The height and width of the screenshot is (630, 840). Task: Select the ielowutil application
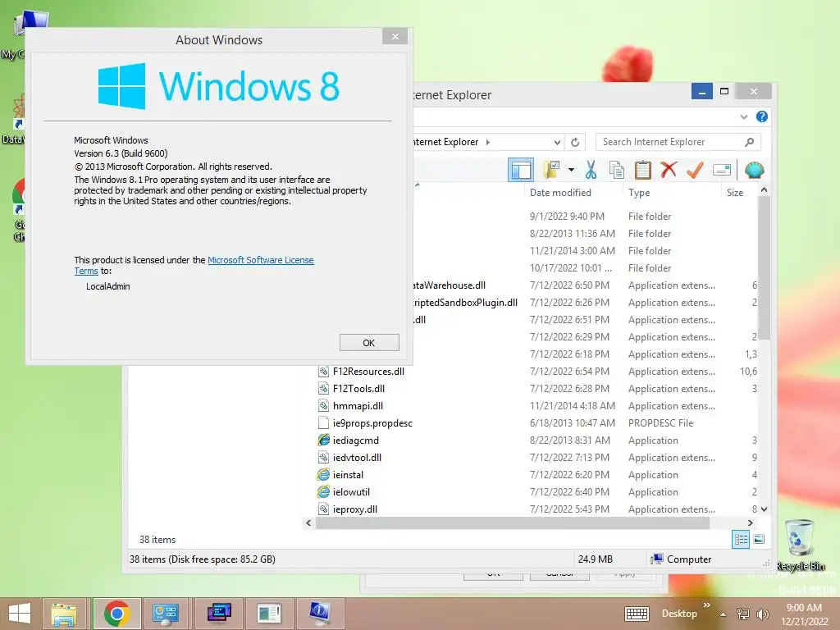[351, 492]
